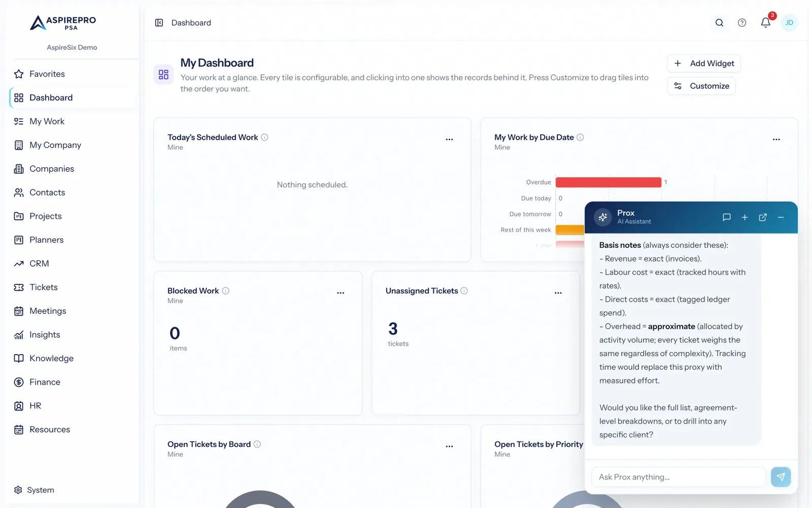Click the 'Overdue' chart label
Screen dimensions: 812x508
click(x=538, y=182)
